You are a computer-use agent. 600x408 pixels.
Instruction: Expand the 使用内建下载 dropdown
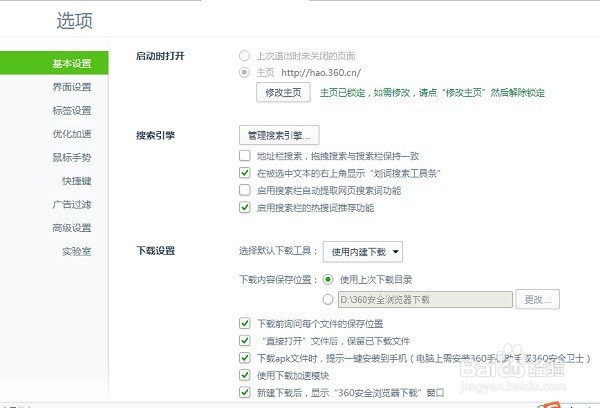(363, 252)
